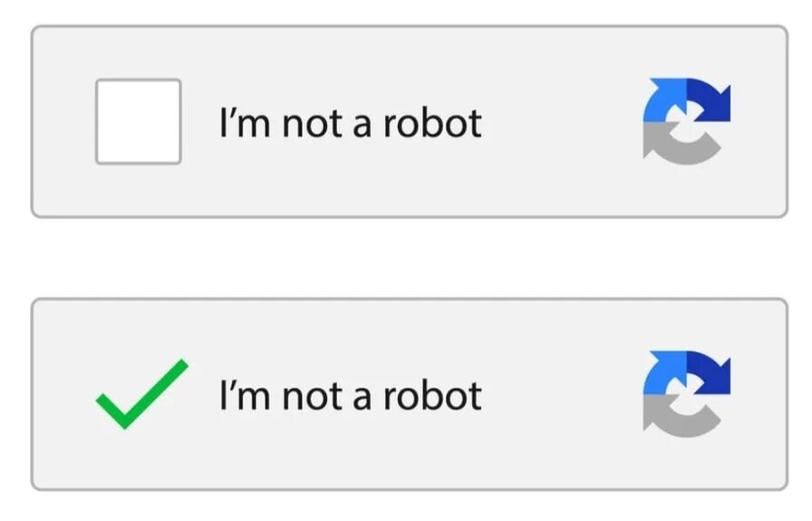Click the dark blue arrow of the upper reCAPTCHA logo

tap(710, 101)
